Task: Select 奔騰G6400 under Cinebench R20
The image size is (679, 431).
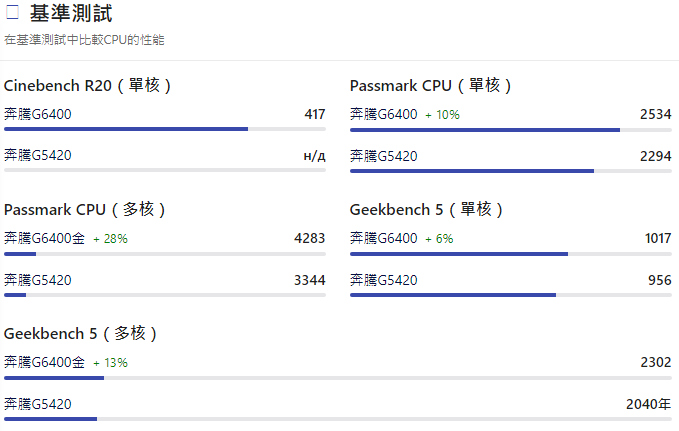Action: click(x=38, y=114)
